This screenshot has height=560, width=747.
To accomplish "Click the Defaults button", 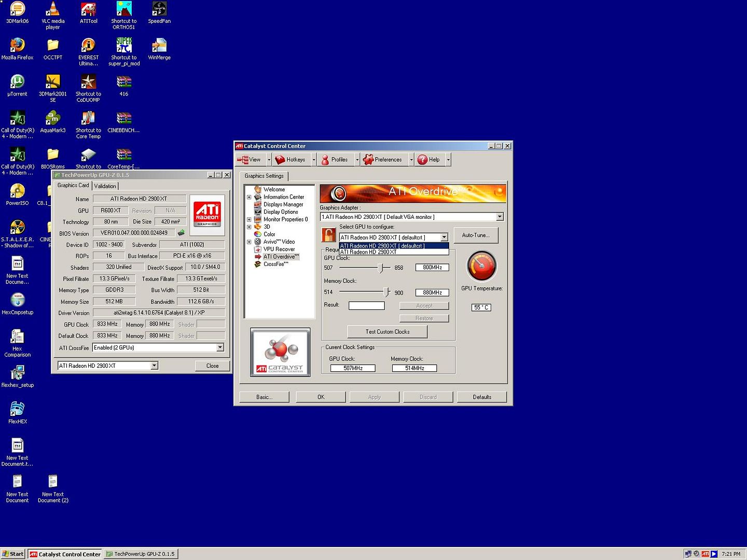I will click(482, 397).
